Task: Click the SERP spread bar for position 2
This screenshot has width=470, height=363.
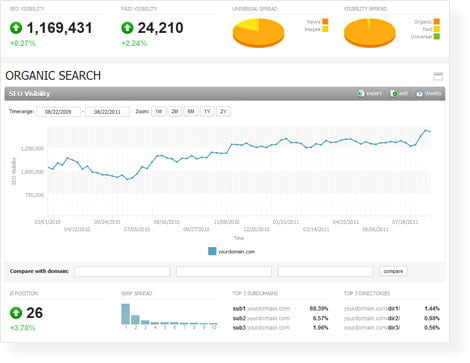Action: click(135, 319)
